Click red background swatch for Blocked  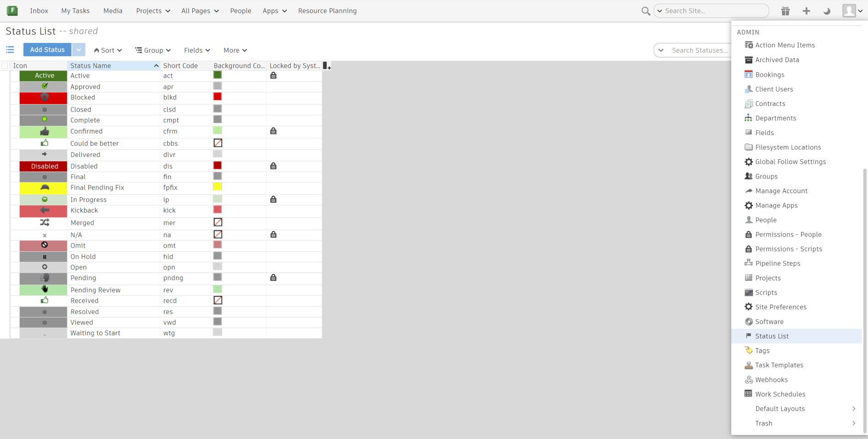tap(218, 97)
